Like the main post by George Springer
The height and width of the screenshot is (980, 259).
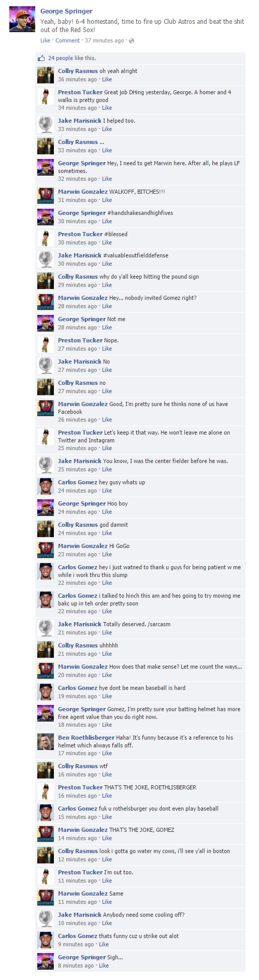coord(46,40)
